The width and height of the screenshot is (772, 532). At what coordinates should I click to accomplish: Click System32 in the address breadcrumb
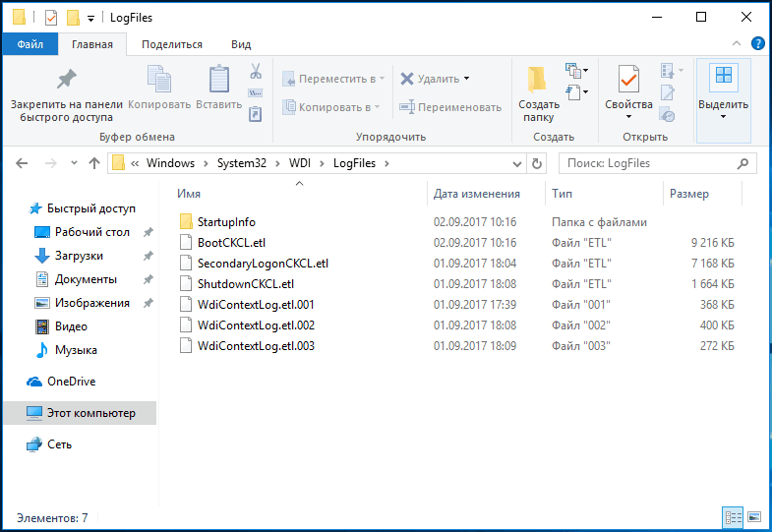(x=242, y=163)
